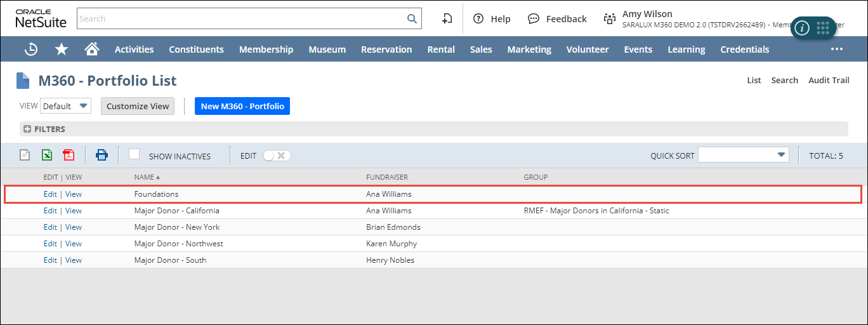Click the Create New document icon
868x325 pixels.
[447, 19]
